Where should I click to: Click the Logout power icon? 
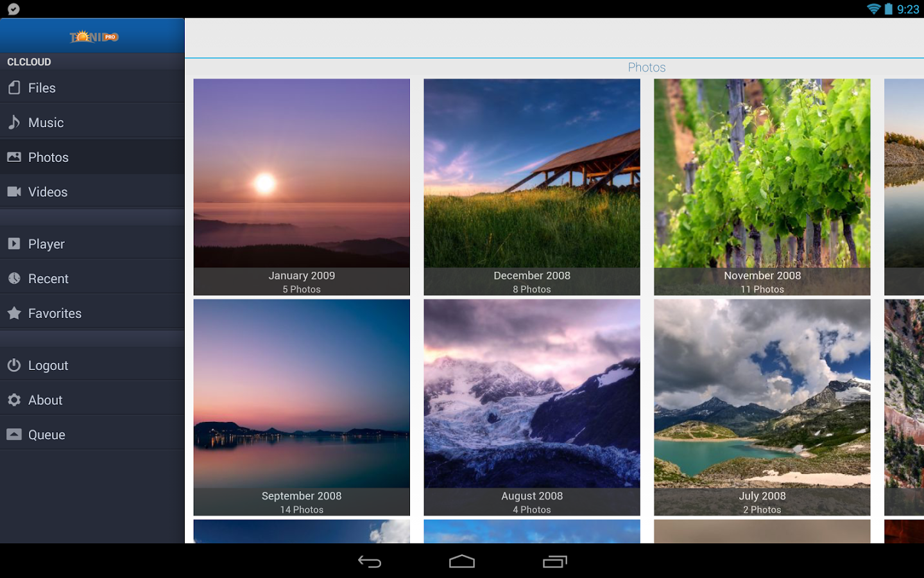[x=14, y=365]
